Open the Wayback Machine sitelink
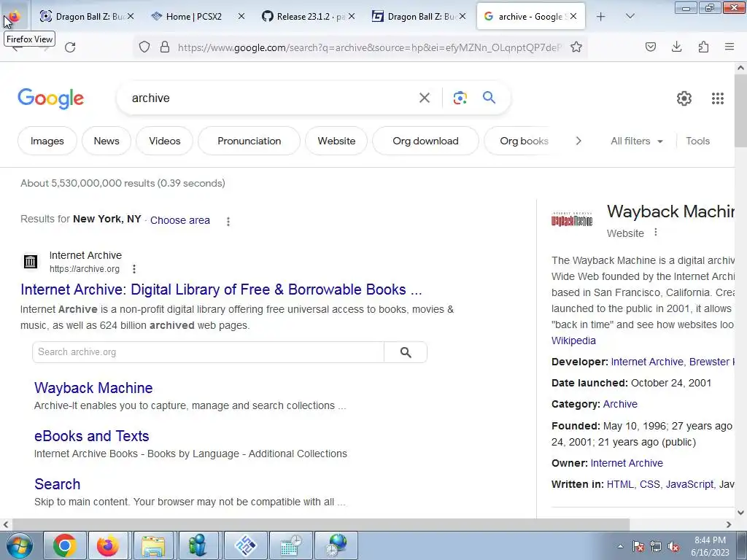Viewport: 747px width, 560px height. click(93, 388)
